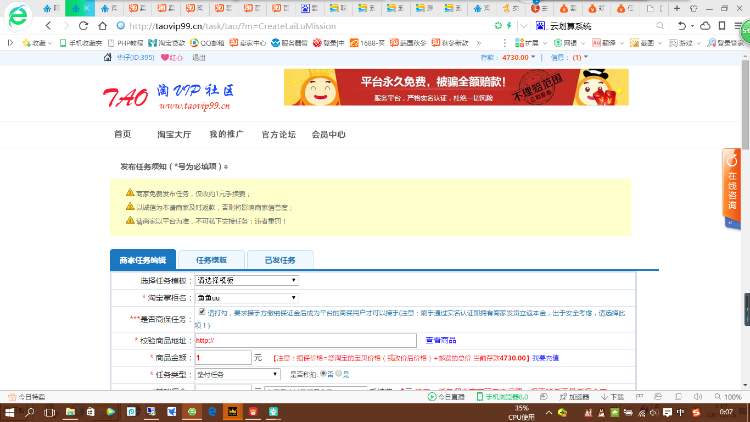Screen dimensions: 750x422
Task: Click the 今日特卖 status bar link
Action: 27,397
